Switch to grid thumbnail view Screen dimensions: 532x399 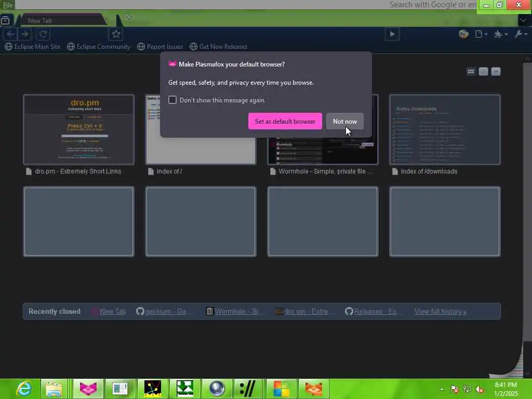[471, 71]
